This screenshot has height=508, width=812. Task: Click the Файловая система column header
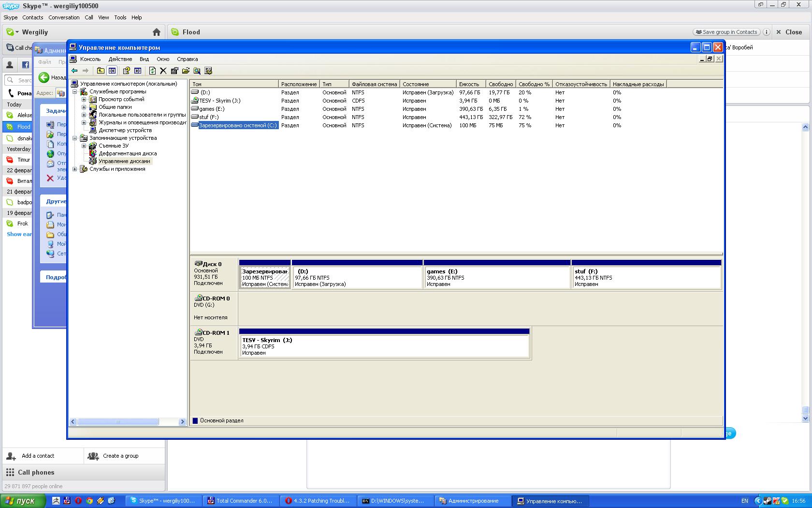point(375,84)
